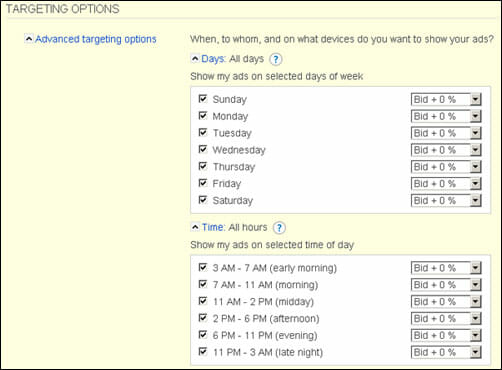Open the Tuesday bid dropdown arrow
Viewport: 502px width, 370px height.
click(475, 133)
